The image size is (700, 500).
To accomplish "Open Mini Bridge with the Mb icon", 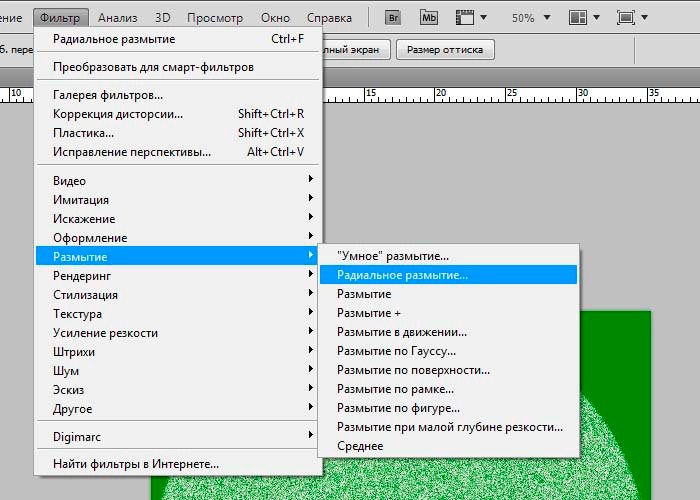I will (428, 18).
